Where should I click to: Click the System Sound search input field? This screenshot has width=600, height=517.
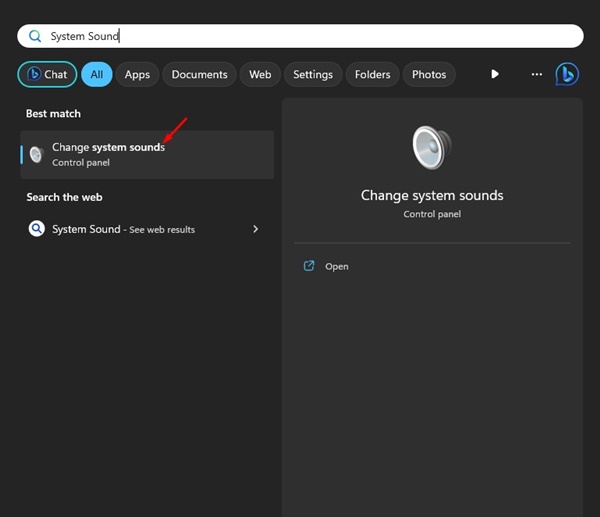point(300,36)
